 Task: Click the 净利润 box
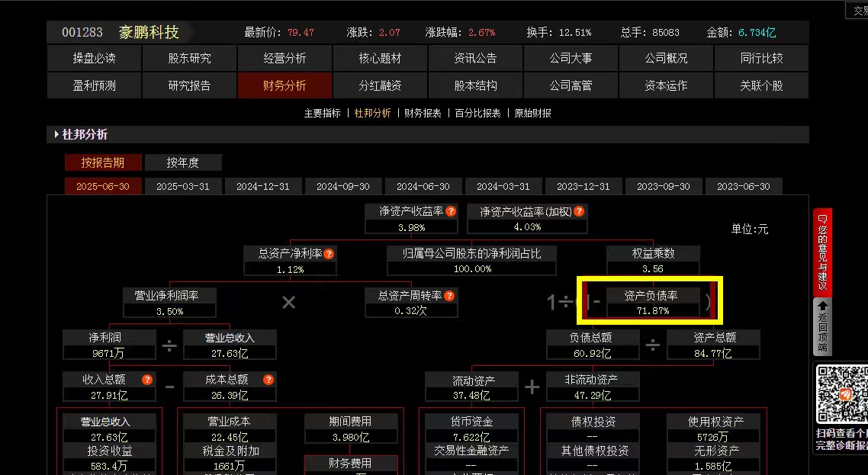(110, 345)
